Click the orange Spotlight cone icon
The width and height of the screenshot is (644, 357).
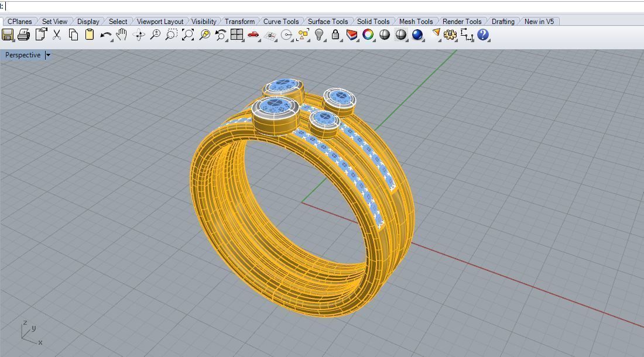click(436, 34)
